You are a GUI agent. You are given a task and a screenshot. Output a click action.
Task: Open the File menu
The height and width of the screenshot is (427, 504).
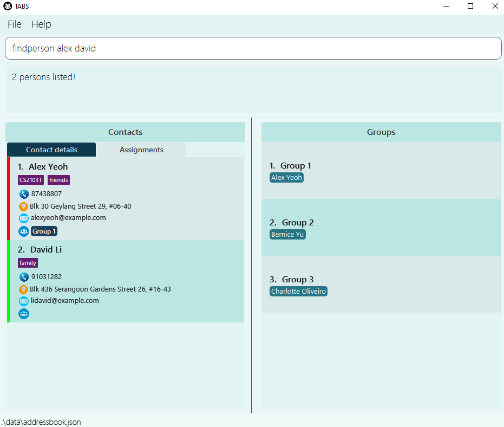click(x=15, y=24)
